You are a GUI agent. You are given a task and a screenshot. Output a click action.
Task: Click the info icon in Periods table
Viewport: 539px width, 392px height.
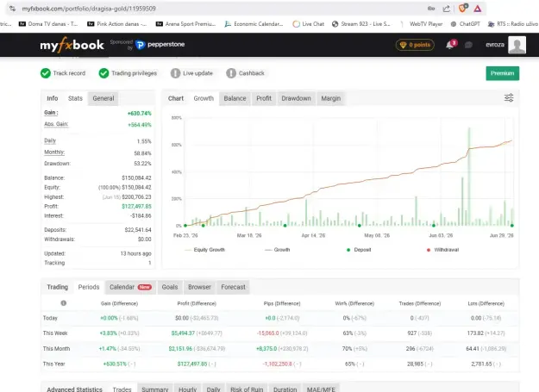tap(63, 303)
